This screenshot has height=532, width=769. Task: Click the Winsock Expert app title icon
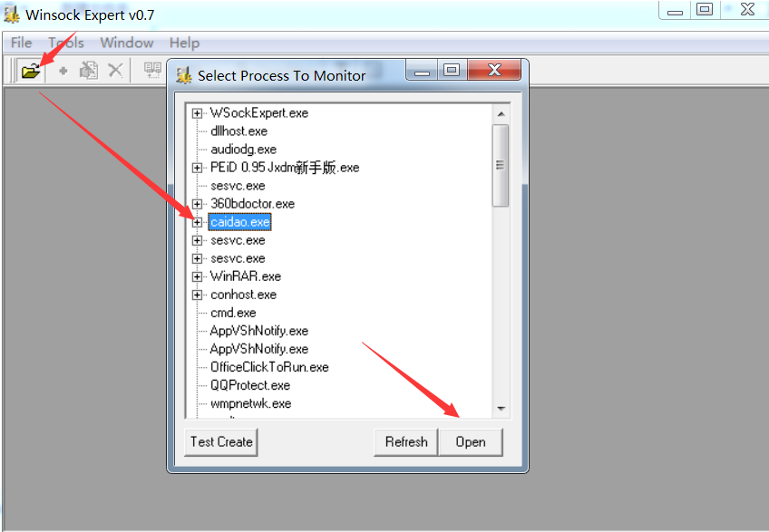[x=12, y=15]
